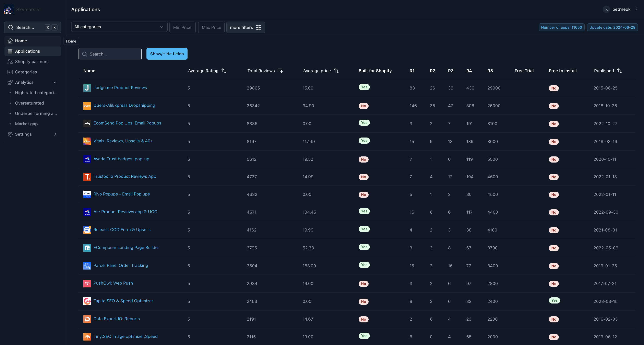Open the more filters panel

(x=246, y=27)
